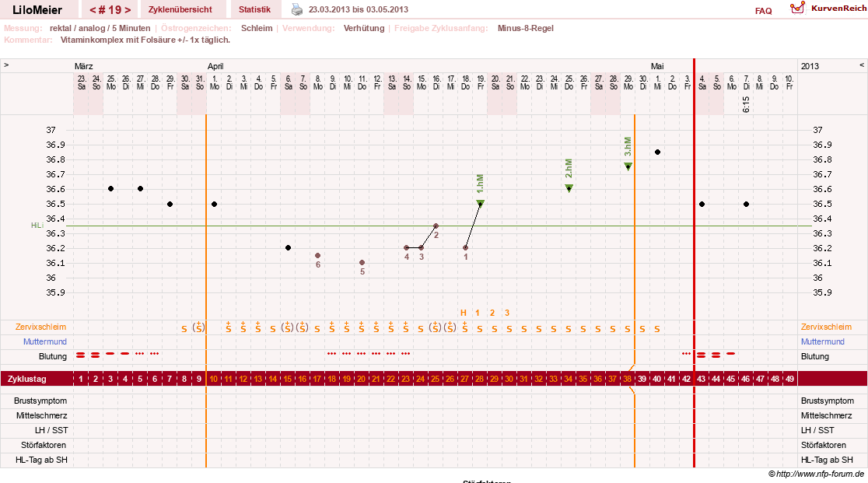This screenshot has height=483, width=868.
Task: Click the right HL-Tag ab SH row label
Action: 827,460
